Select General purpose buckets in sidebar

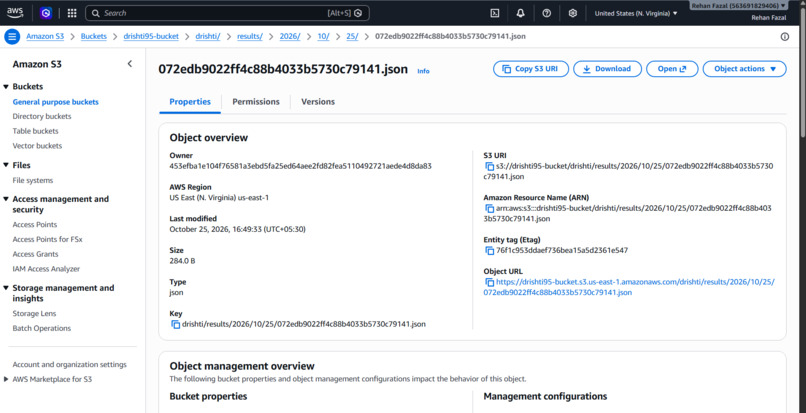coord(56,102)
